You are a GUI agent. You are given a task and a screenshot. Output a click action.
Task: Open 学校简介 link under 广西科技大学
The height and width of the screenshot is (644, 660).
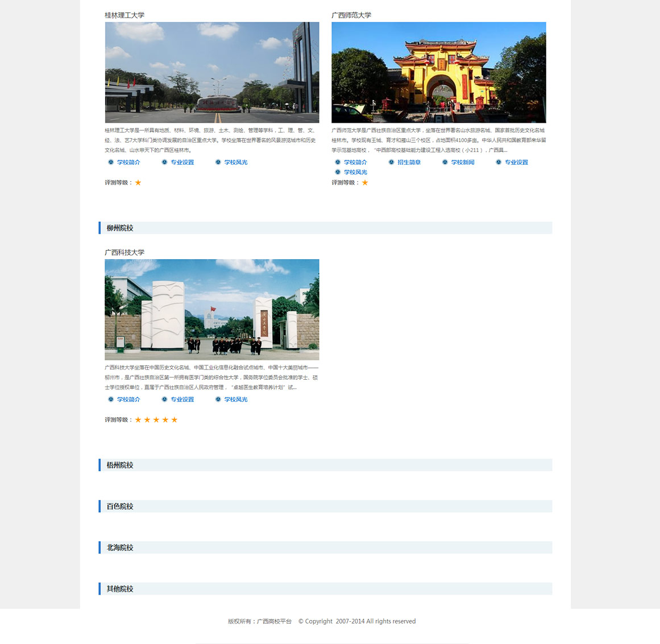pos(128,400)
